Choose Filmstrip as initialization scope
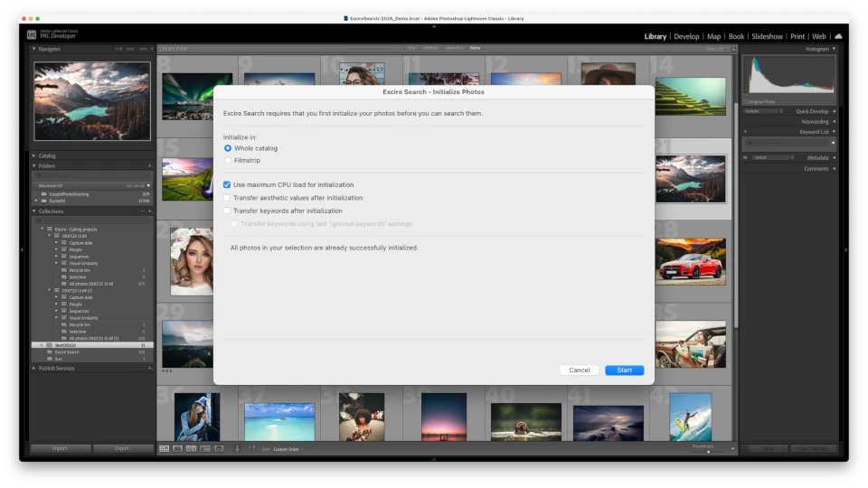Screen dimensions: 868x488 click(x=228, y=160)
